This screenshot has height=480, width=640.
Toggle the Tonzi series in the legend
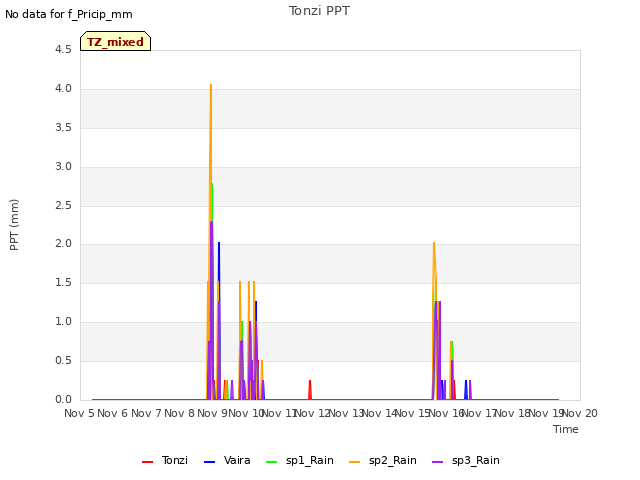[x=164, y=460]
